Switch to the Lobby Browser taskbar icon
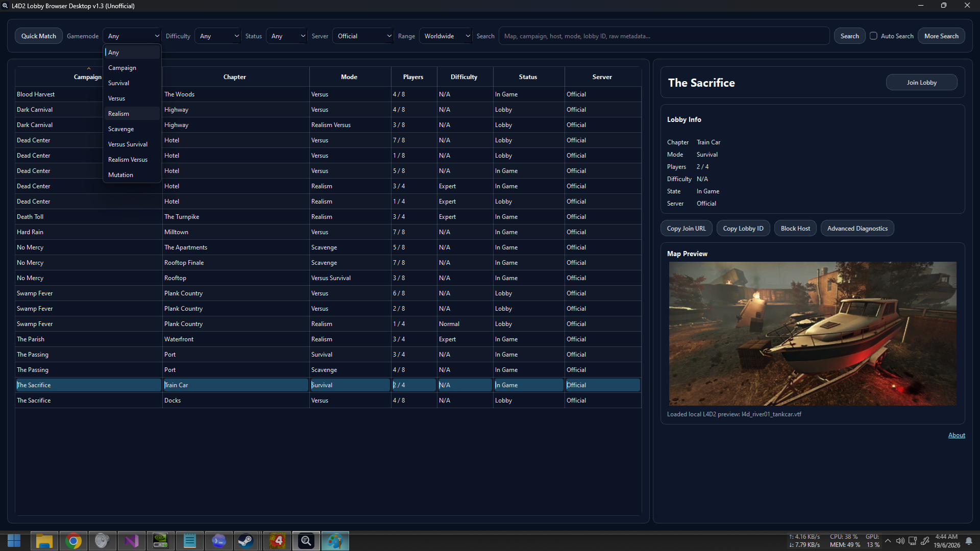 click(x=306, y=541)
